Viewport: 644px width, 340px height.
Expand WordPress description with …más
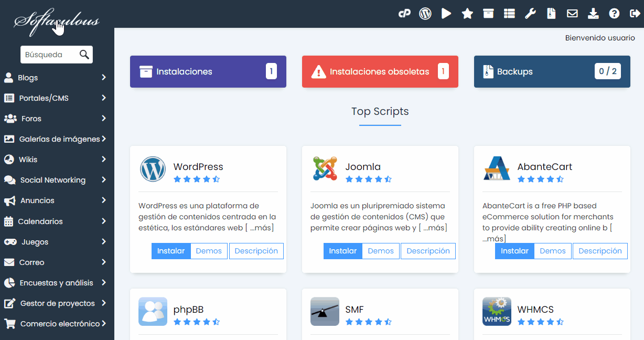click(x=261, y=228)
